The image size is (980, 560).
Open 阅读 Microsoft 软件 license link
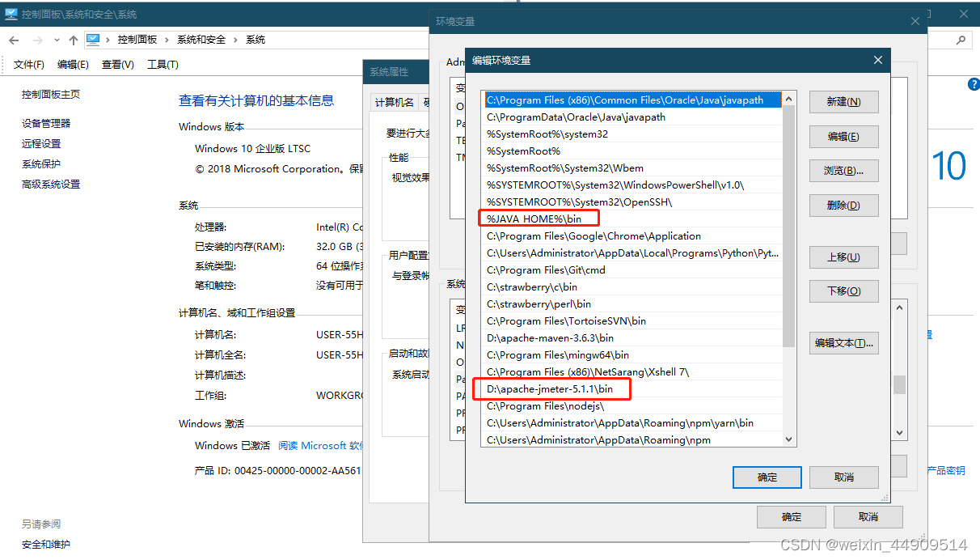pos(321,446)
